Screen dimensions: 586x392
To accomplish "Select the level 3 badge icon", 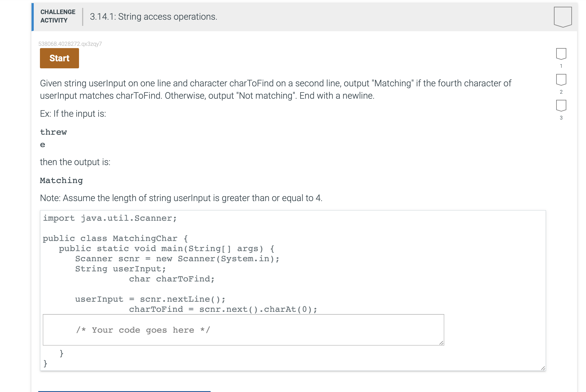I will (x=561, y=105).
